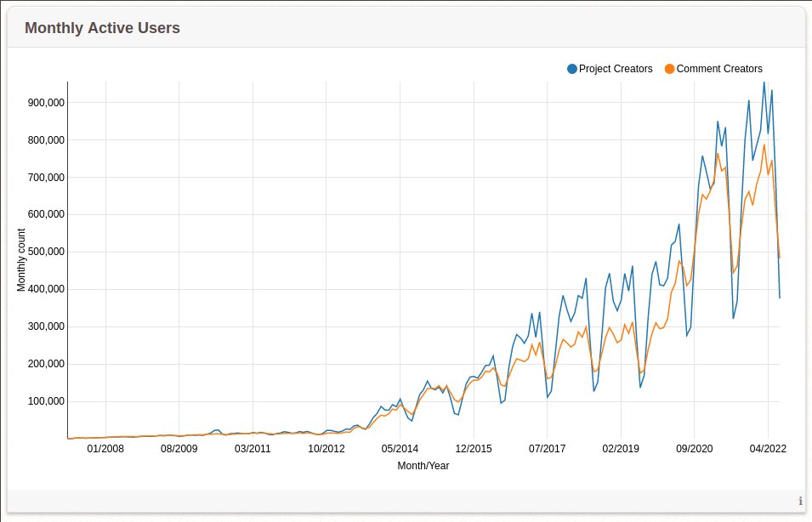Click the blue Project Creators legend dot
The image size is (812, 522).
pyautogui.click(x=572, y=69)
